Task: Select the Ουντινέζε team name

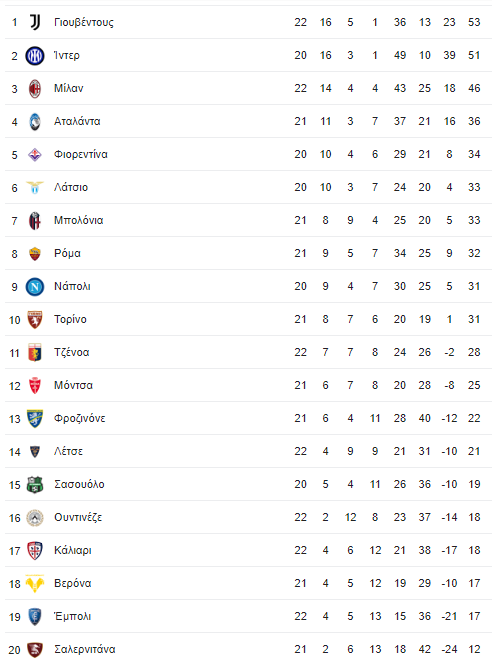Action: click(x=78, y=517)
